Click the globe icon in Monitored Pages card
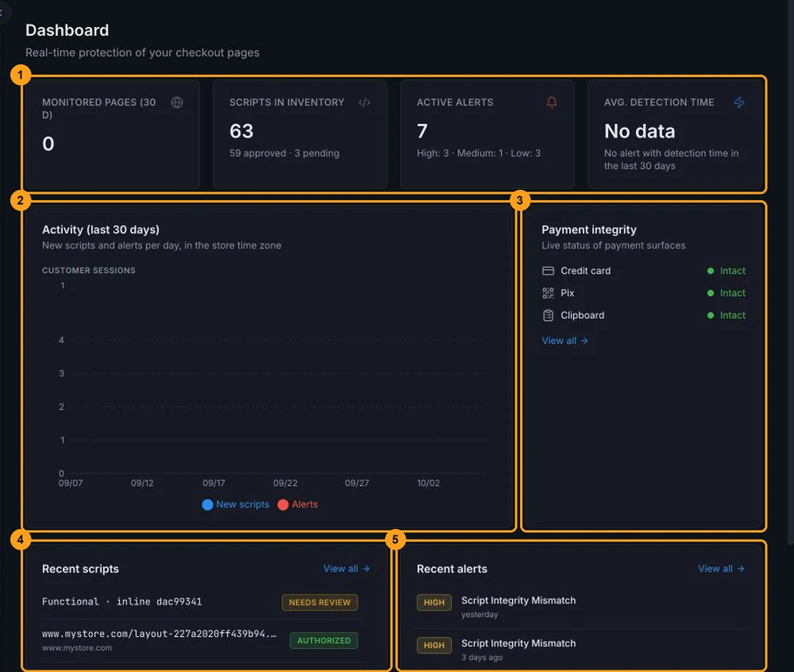The image size is (794, 672). click(177, 102)
